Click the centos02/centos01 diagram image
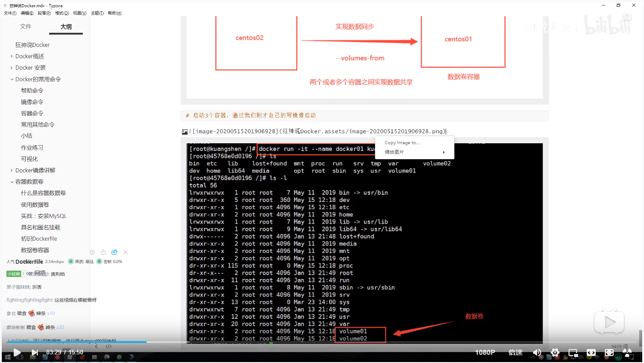The image size is (644, 363). coord(364,57)
